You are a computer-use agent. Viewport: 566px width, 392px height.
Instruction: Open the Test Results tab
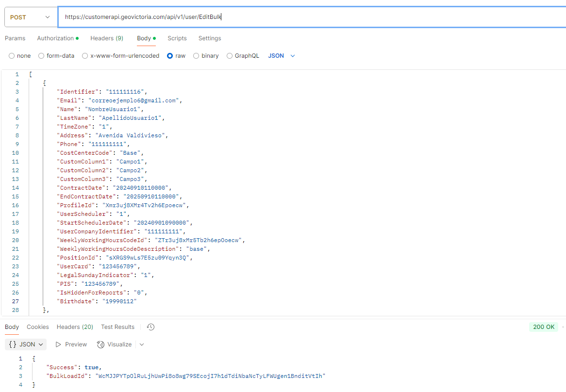tap(117, 327)
